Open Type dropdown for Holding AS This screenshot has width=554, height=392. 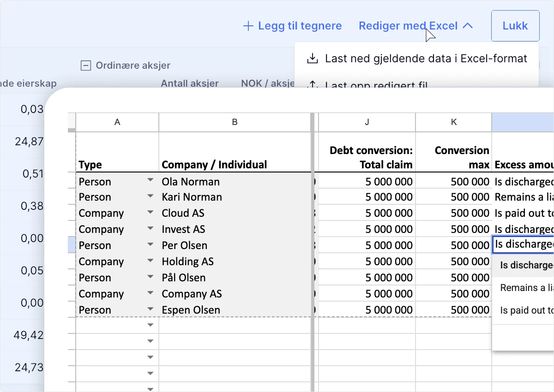coord(150,261)
